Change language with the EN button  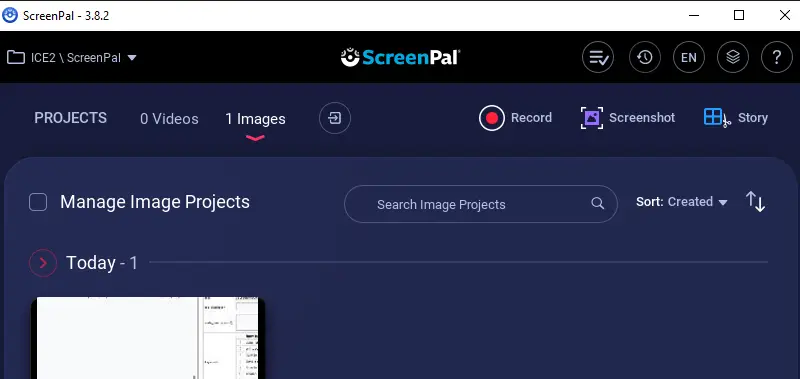(689, 57)
